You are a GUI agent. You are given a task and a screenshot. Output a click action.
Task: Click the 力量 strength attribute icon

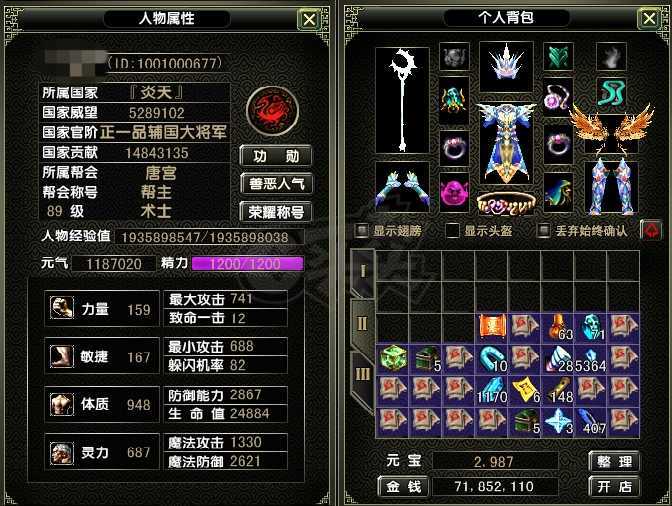(x=62, y=308)
